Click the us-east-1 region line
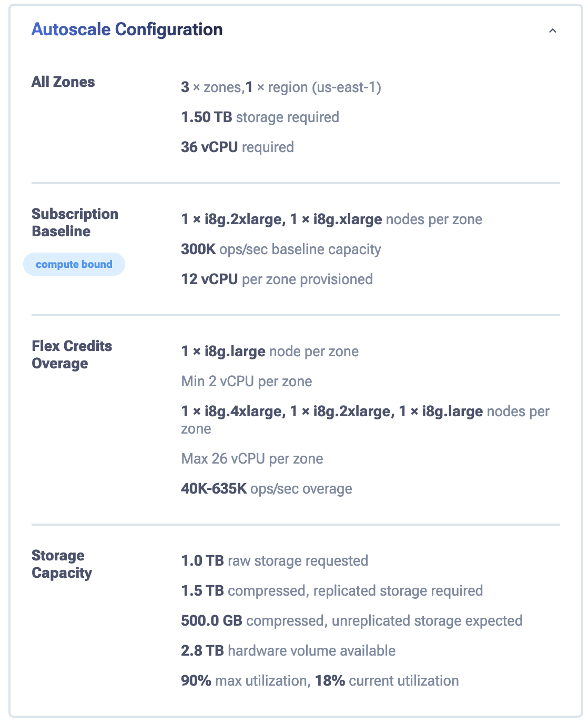The height and width of the screenshot is (723, 588). coord(281,87)
